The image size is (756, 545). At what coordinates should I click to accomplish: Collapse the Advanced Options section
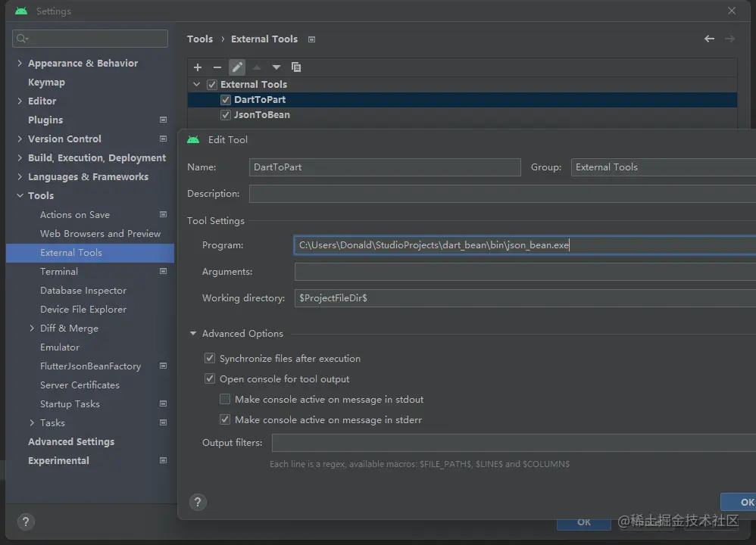pyautogui.click(x=193, y=334)
